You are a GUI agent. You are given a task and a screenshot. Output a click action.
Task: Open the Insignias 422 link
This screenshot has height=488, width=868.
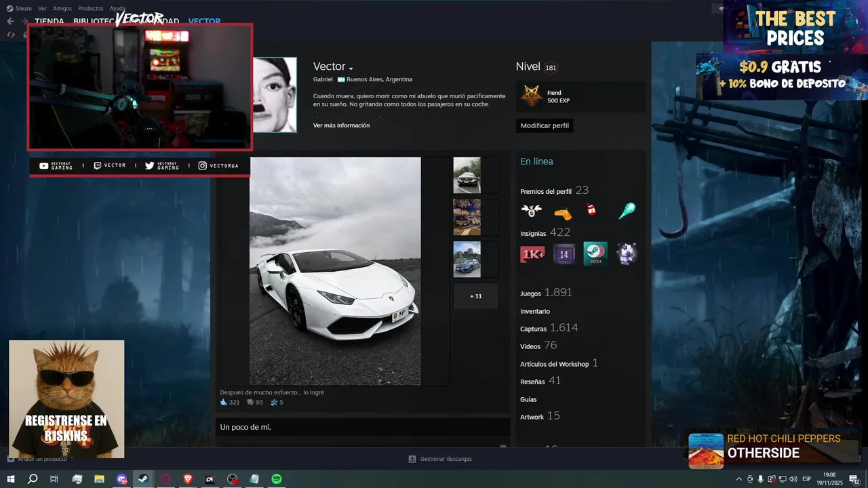545,232
